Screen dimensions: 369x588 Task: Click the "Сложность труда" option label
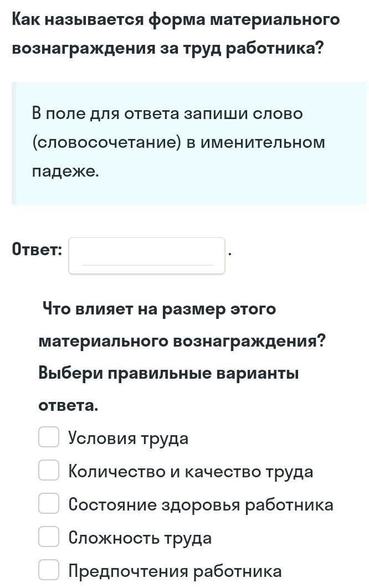point(140,538)
